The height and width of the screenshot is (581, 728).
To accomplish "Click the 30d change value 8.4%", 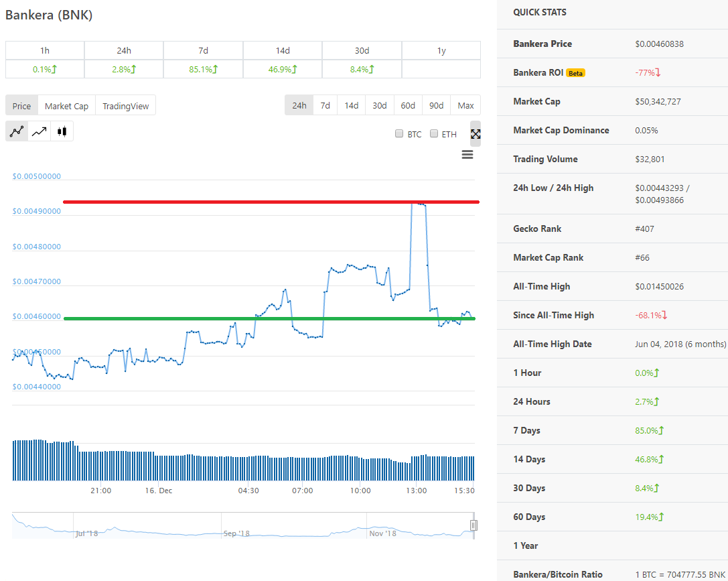I will [362, 69].
